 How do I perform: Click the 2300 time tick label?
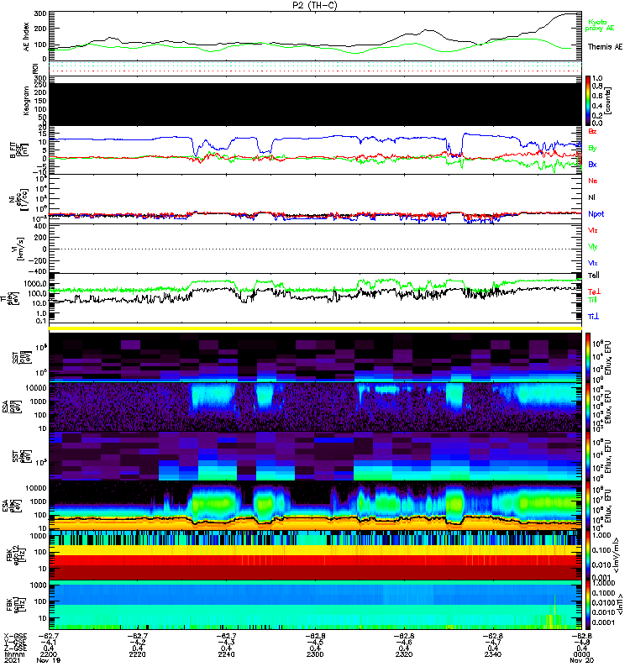[x=315, y=655]
